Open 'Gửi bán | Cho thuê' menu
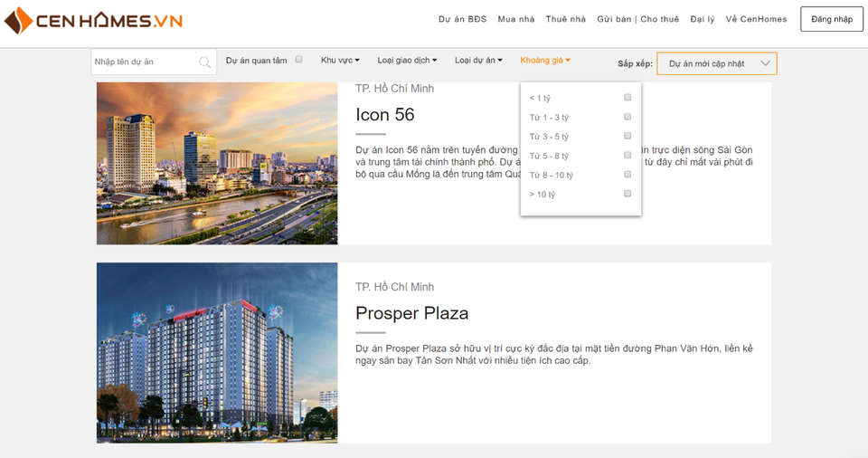 tap(637, 19)
